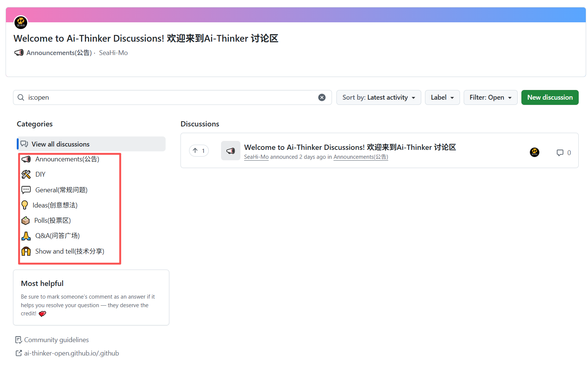Click the megaphone icon in the discussion row

[x=231, y=151]
